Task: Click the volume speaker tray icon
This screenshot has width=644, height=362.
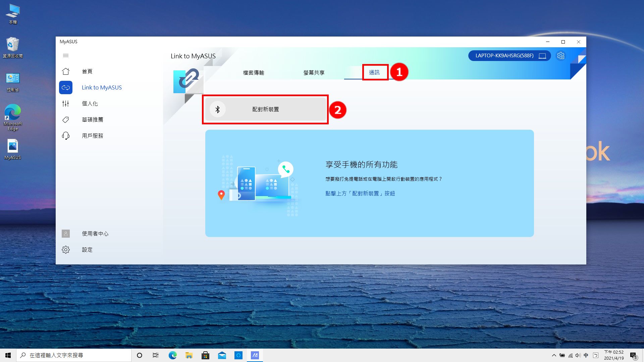Action: tap(578, 355)
